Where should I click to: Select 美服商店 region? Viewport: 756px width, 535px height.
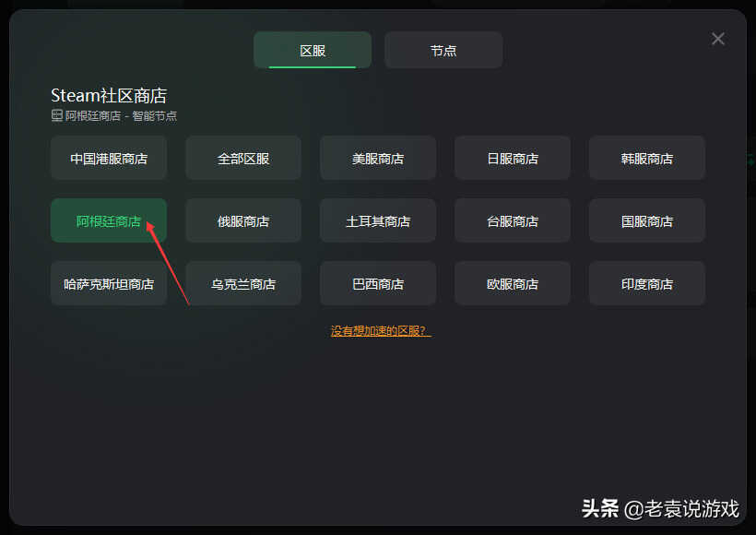pos(378,159)
